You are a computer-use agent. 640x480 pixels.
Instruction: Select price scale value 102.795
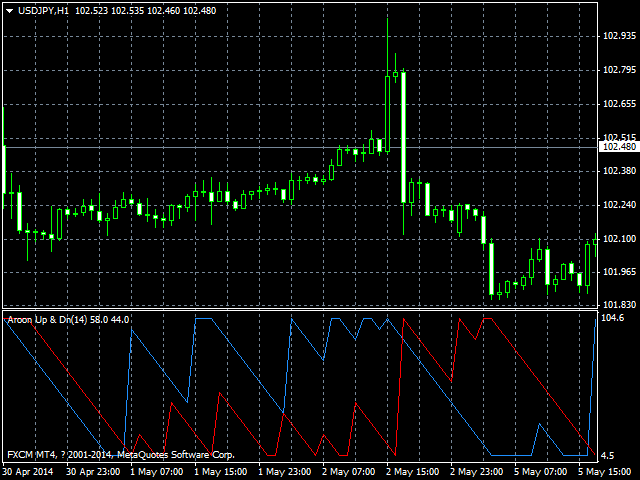(x=619, y=70)
